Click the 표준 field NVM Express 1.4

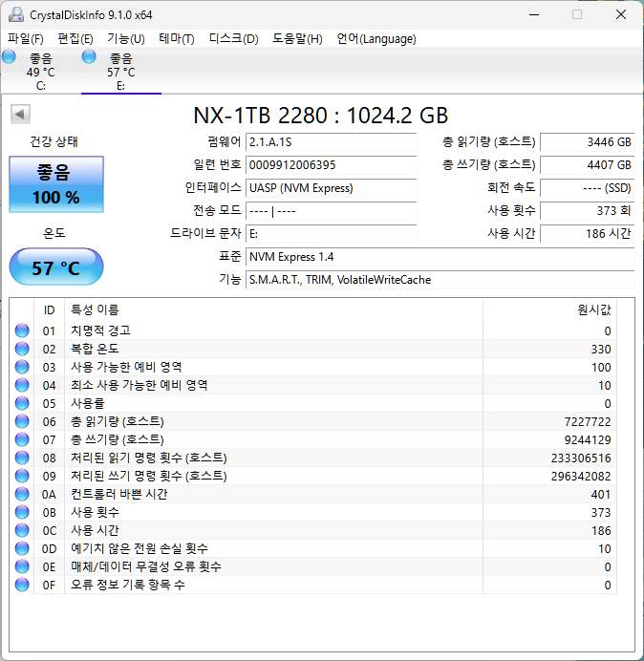pyautogui.click(x=440, y=256)
